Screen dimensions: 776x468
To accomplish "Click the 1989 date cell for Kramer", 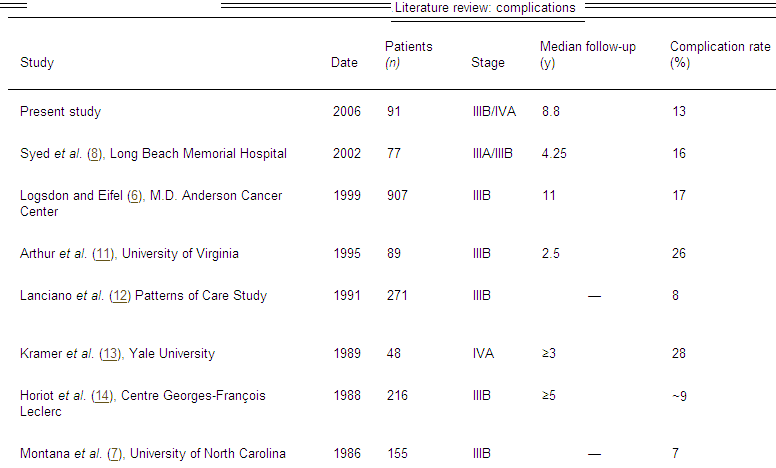I will coord(346,354).
